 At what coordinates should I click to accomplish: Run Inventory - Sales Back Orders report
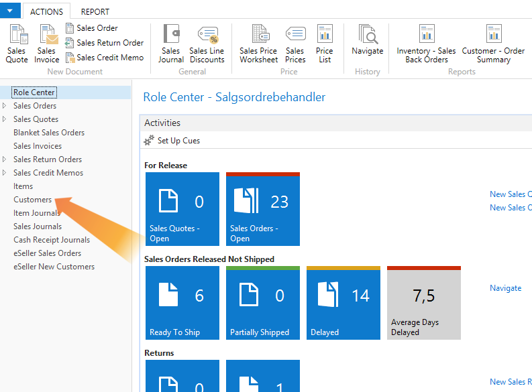427,44
